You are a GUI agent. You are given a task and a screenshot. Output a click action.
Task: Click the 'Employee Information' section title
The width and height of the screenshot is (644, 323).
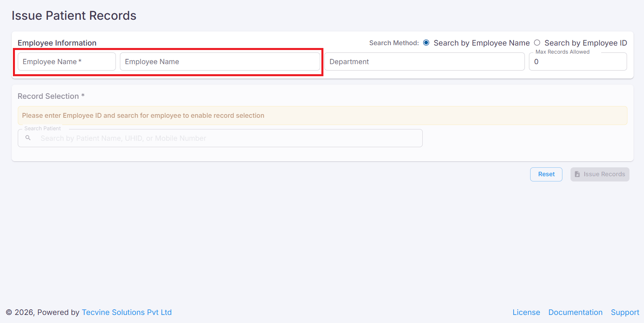tap(57, 43)
